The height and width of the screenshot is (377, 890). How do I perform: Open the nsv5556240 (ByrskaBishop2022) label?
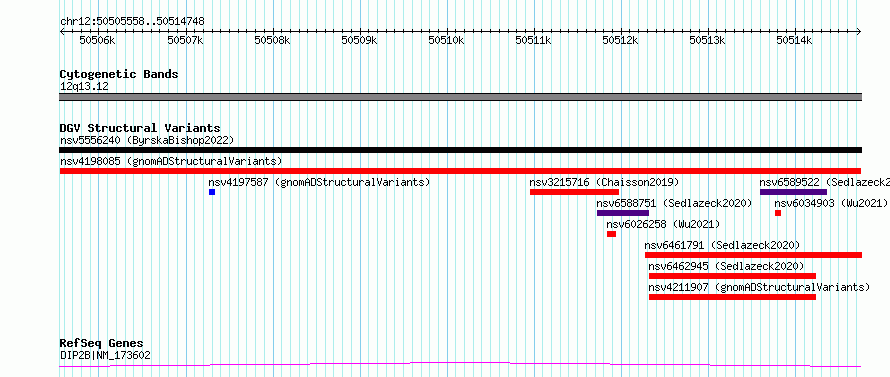click(x=147, y=140)
